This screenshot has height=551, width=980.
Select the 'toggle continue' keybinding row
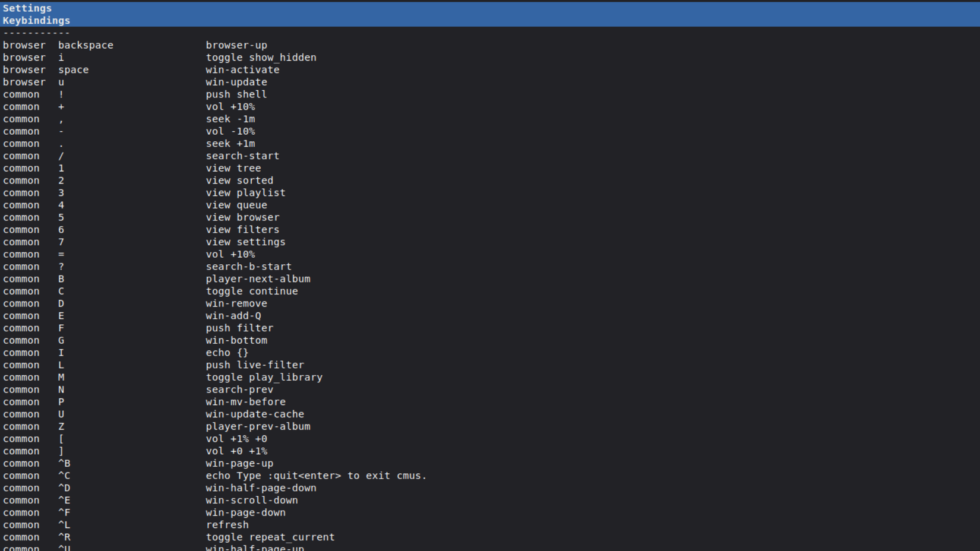click(490, 291)
